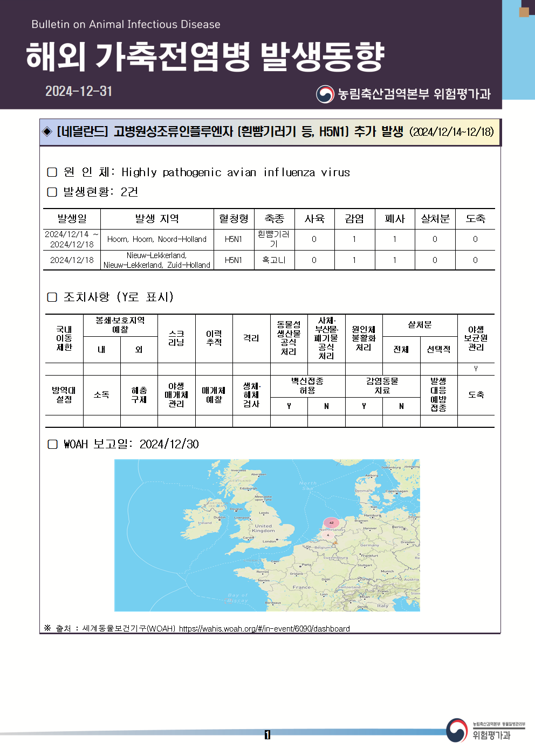Screen dimensions: 535x756
Task: Click the Hoorn, Hoorn, Noord-Holland cell
Action: pos(157,239)
